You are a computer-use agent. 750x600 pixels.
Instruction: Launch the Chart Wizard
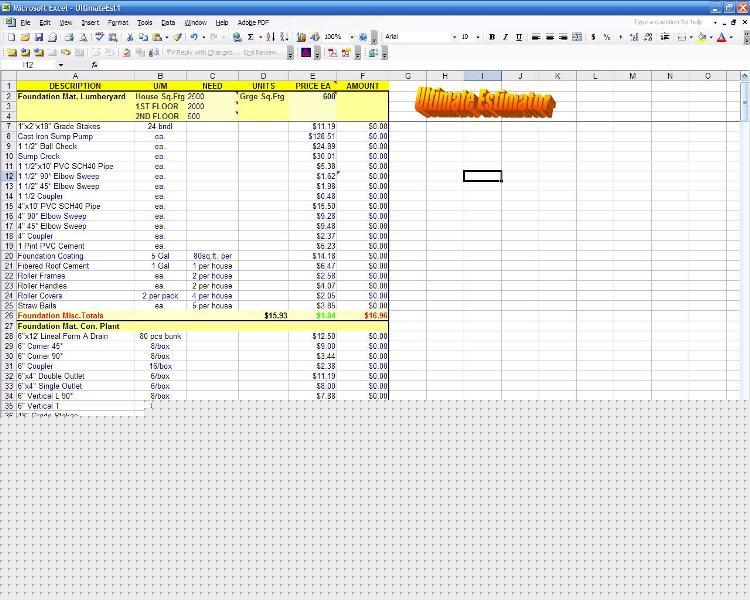[x=301, y=37]
